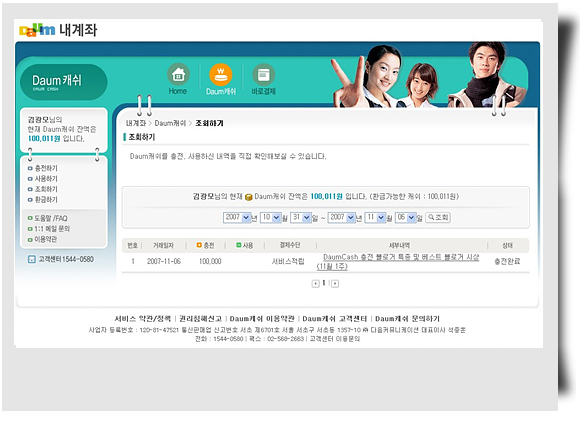Click the 충전 column header
Viewport: 580px width, 433px height.
click(205, 245)
